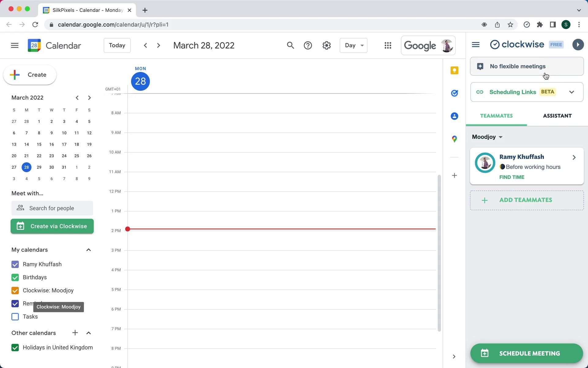
Task: Open the settings gear menu
Action: [326, 45]
